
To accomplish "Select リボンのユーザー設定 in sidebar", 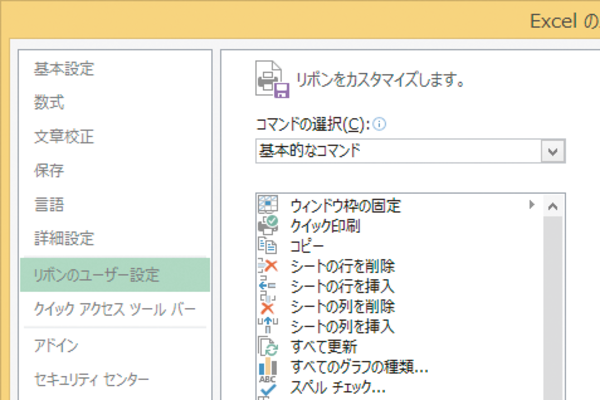I will pyautogui.click(x=115, y=275).
